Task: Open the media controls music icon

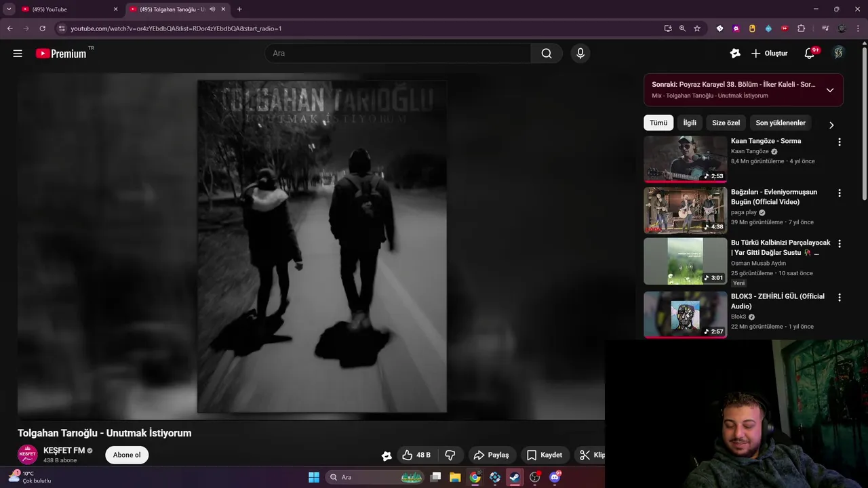Action: 825,28
